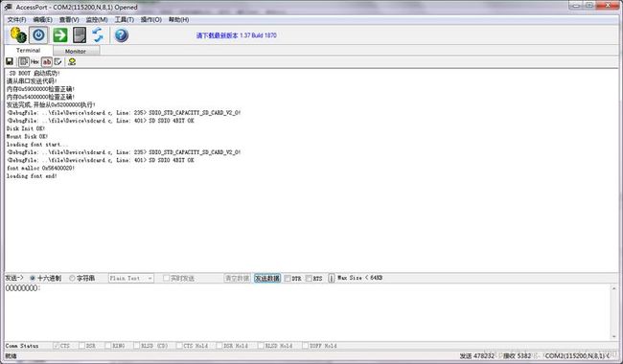
Task: Click the 发送 478232 sent counter
Action: 476,356
